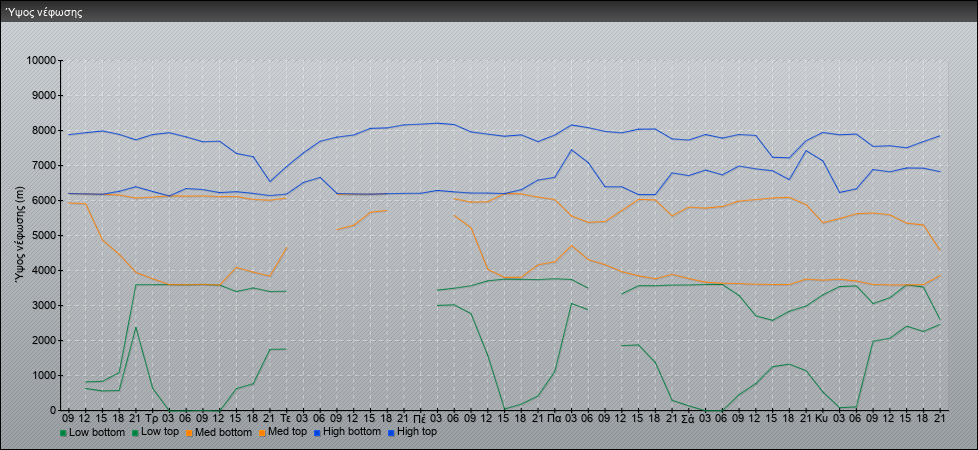Click the Τε day marker on x-axis
The height and width of the screenshot is (450, 978).
click(x=286, y=419)
